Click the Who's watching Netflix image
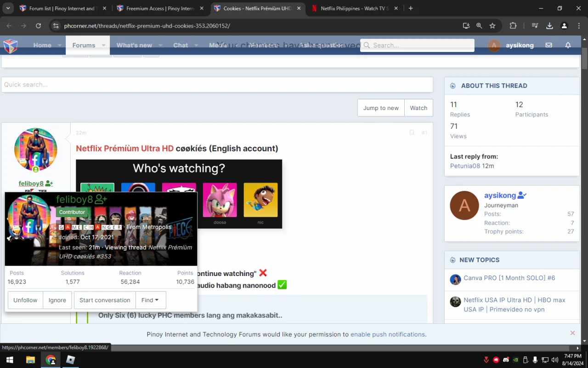 (x=179, y=194)
